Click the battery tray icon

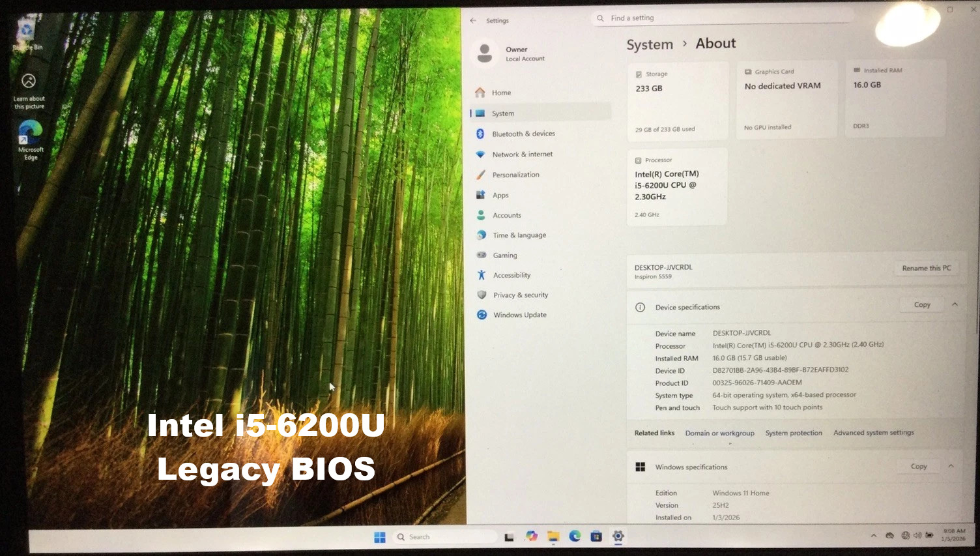click(929, 534)
